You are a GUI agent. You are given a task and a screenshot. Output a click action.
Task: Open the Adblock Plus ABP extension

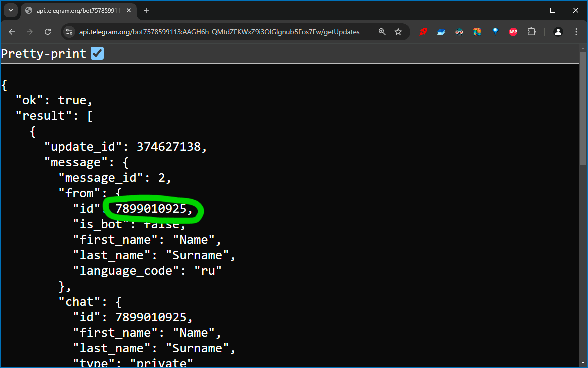[513, 32]
